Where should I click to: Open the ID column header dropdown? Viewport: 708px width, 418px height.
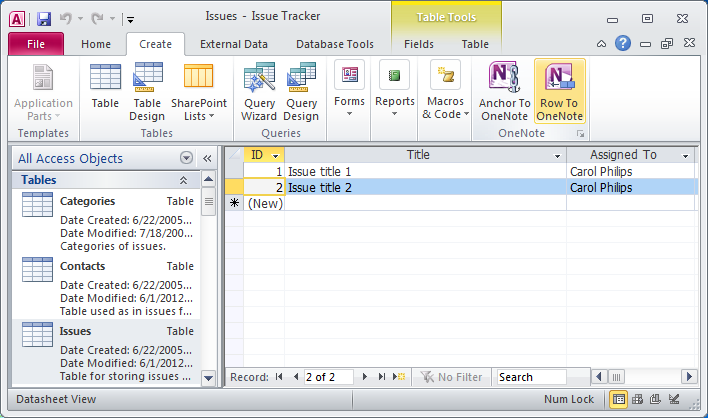(275, 156)
